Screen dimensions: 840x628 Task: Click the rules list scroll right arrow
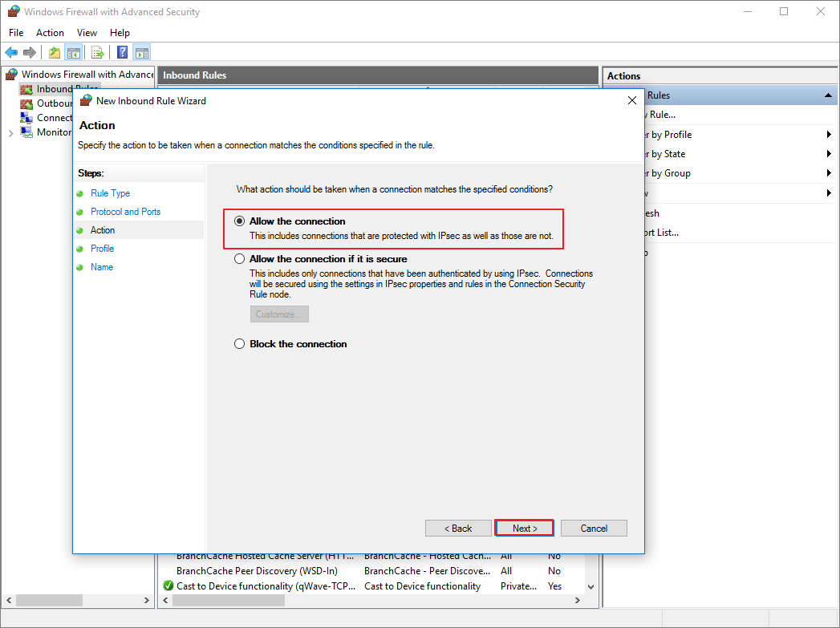click(577, 600)
